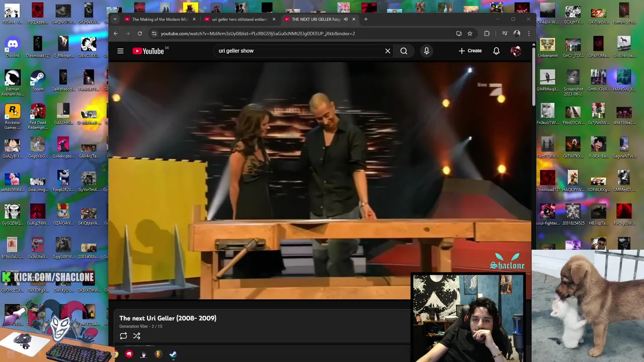This screenshot has width=644, height=362.
Task: Go back with the browser back arrow
Action: 116,33
